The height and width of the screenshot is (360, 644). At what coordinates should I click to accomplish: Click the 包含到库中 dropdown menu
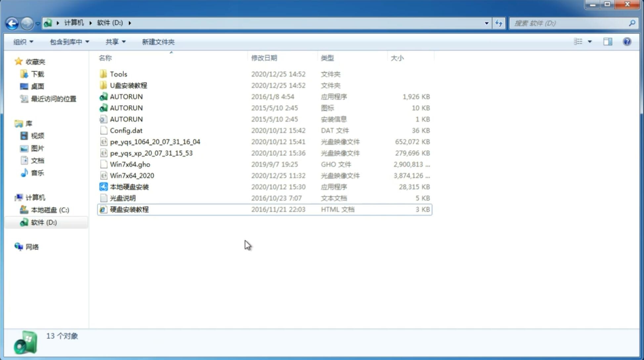coord(68,42)
